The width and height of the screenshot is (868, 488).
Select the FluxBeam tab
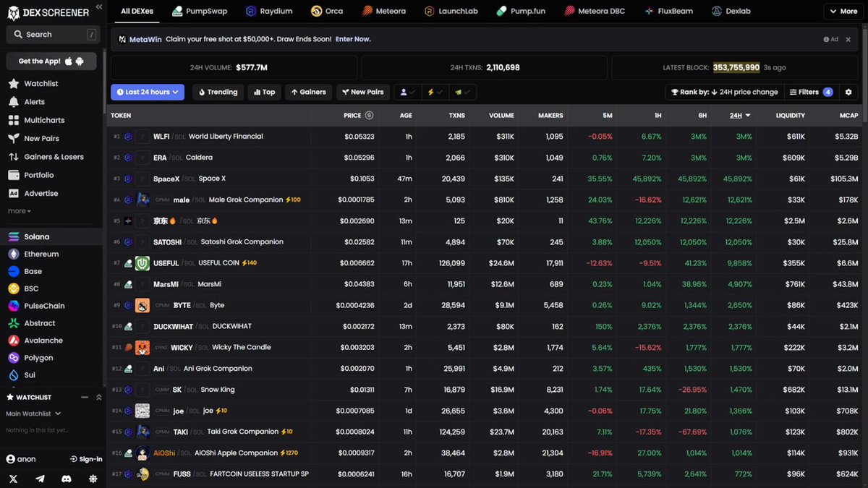[670, 12]
